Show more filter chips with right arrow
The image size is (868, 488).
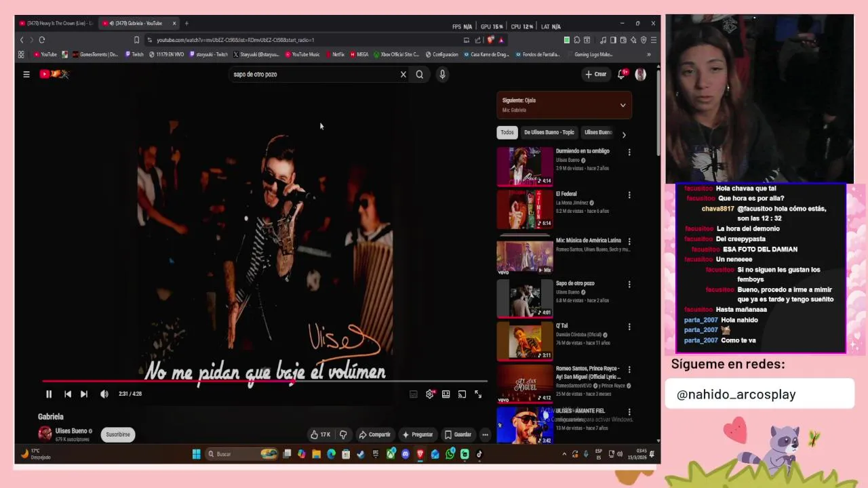coord(624,134)
